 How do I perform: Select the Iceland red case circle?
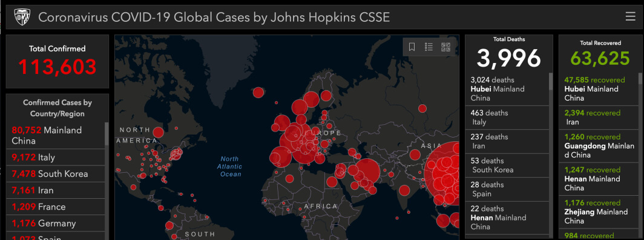[x=258, y=93]
